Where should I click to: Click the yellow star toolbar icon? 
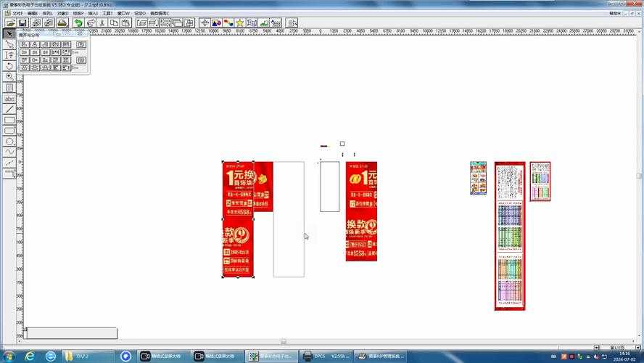click(240, 23)
